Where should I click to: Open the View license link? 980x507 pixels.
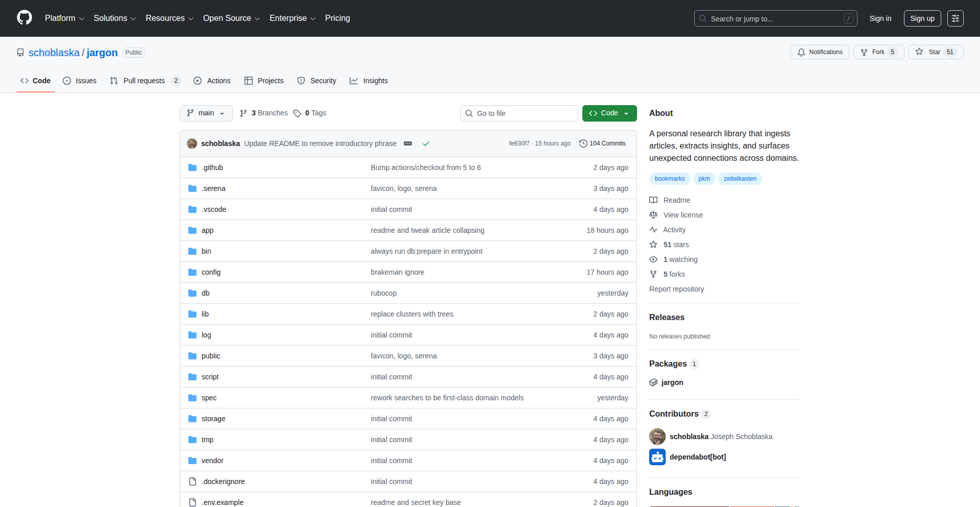coord(683,215)
